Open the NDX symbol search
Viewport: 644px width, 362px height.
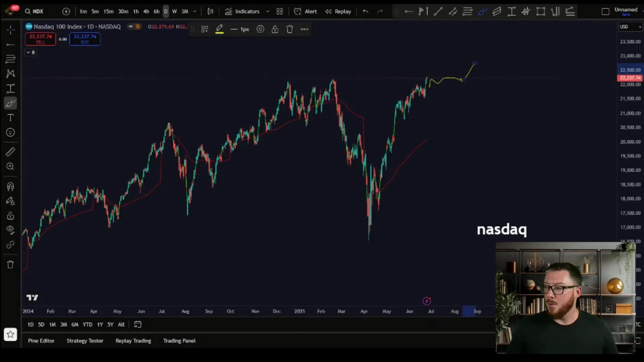34,11
